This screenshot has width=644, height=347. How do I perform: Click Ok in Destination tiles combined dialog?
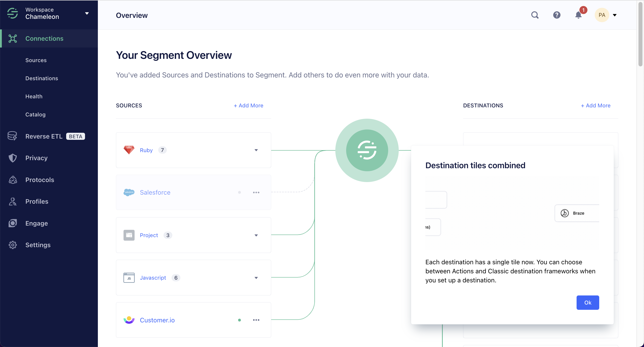[588, 302]
